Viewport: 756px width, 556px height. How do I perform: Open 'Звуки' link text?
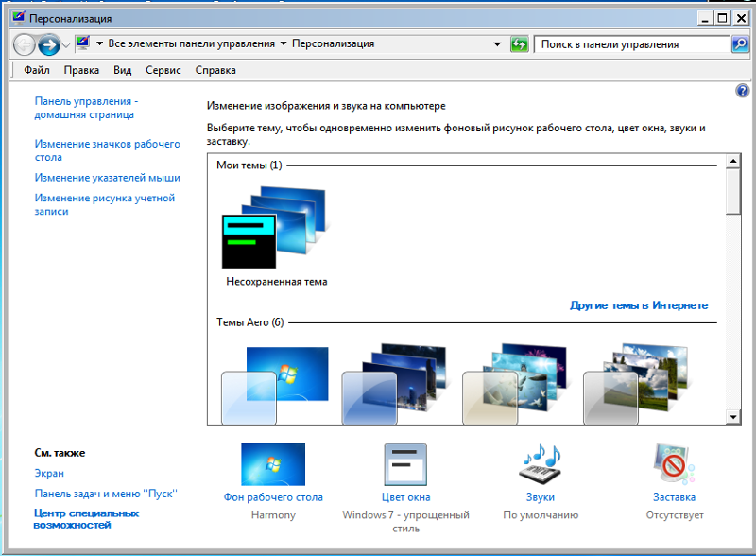tap(541, 497)
